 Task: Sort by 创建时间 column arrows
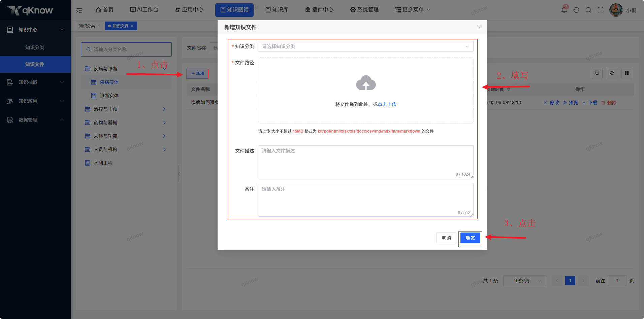click(509, 89)
